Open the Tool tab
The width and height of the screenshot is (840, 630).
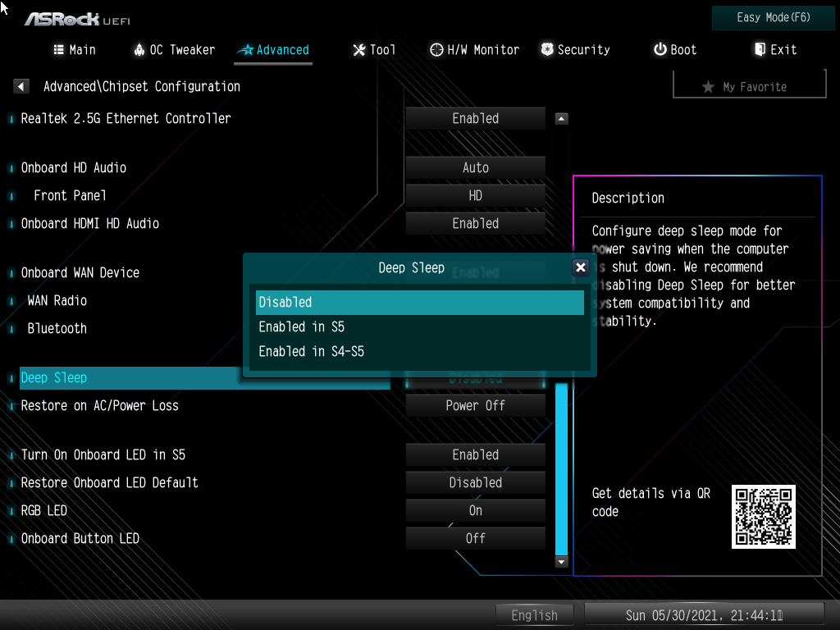[374, 50]
